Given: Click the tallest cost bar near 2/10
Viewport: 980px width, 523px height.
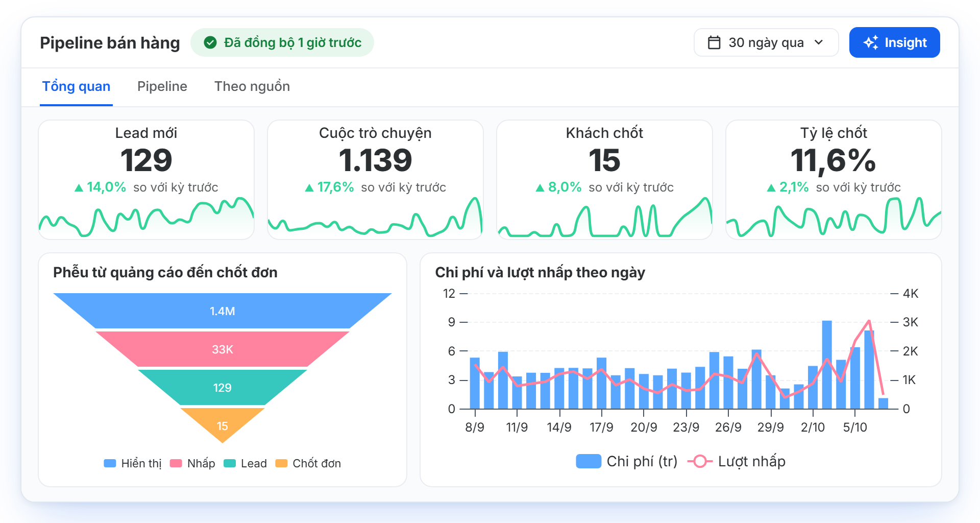Looking at the screenshot, I should (827, 365).
